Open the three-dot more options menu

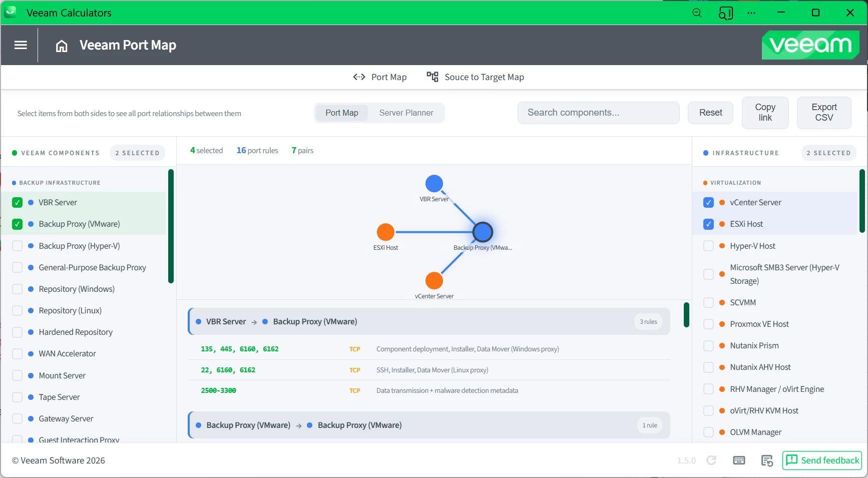pyautogui.click(x=751, y=13)
